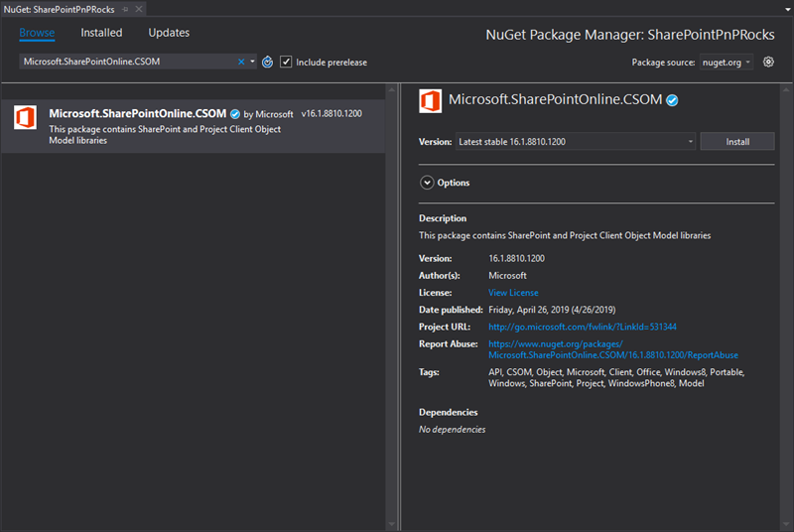Screen dimensions: 794x532
Task: Expand the Options section
Action: tap(427, 183)
